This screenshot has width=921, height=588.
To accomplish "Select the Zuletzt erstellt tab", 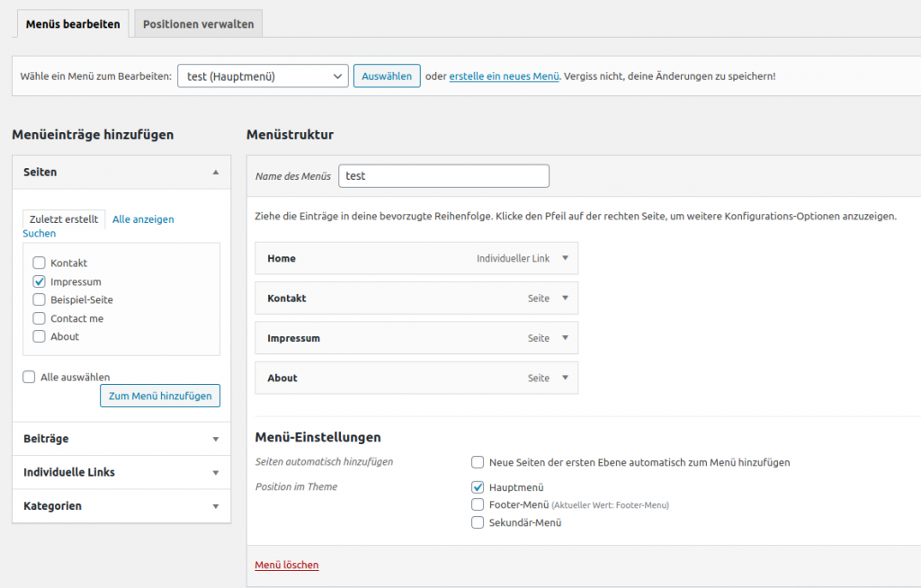I will pos(64,219).
